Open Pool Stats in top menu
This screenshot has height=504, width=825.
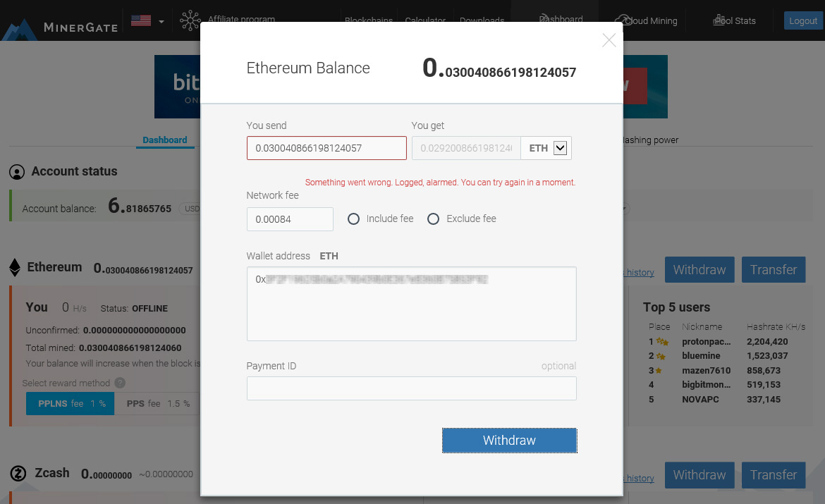pos(735,20)
